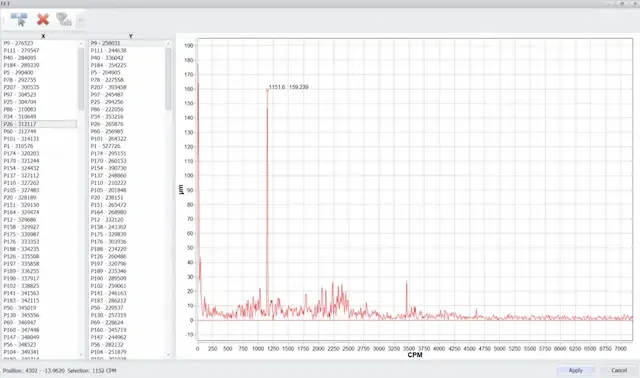The width and height of the screenshot is (640, 378).
Task: Select the peak selection cursor tool
Action: (19, 19)
